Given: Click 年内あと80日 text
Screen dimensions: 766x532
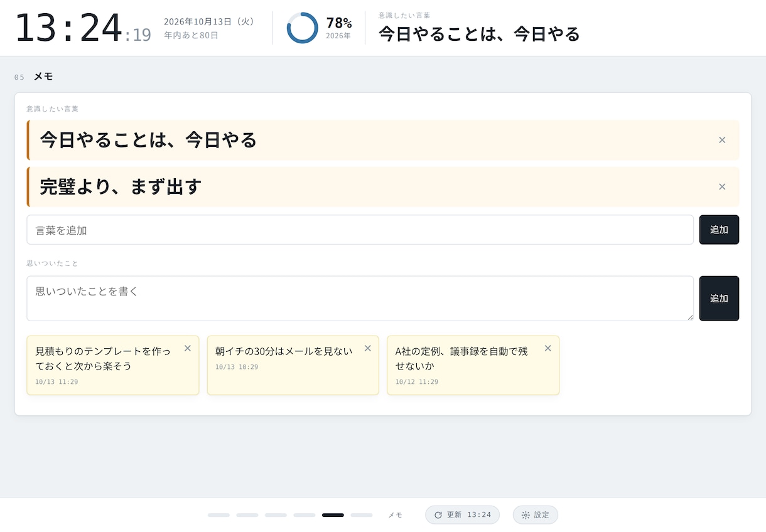Looking at the screenshot, I should [x=191, y=35].
